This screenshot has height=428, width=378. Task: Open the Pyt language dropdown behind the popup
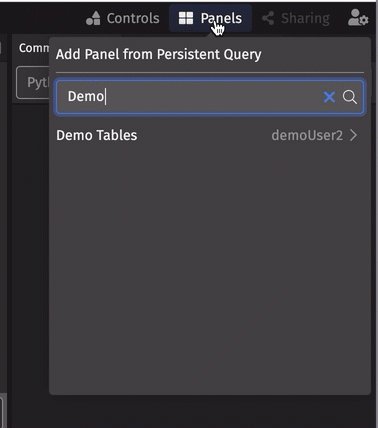[x=33, y=82]
